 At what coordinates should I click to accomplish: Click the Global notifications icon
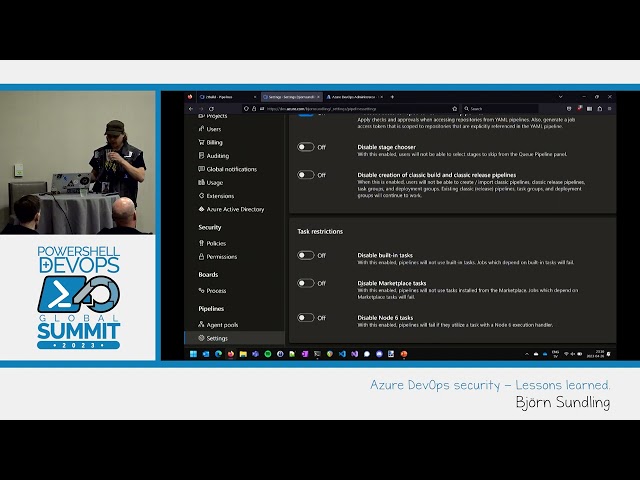click(201, 169)
